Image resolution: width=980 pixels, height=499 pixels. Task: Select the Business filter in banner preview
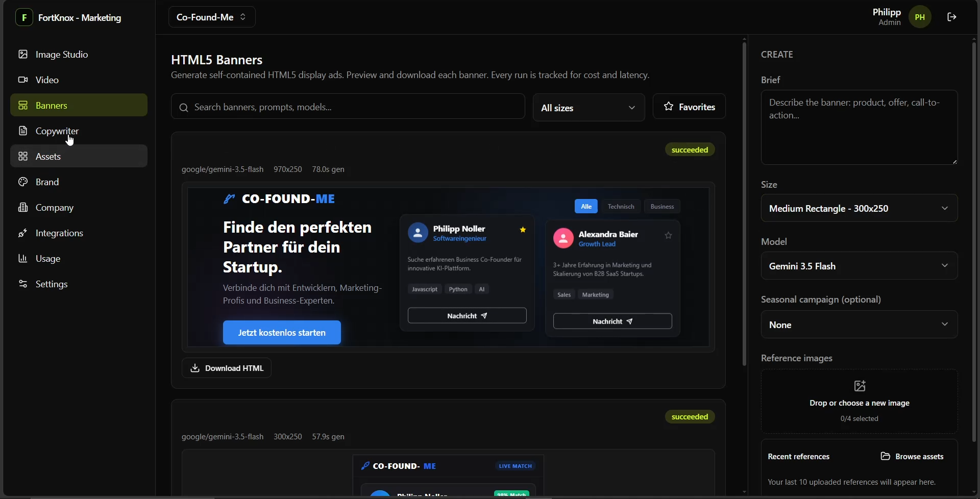point(663,207)
